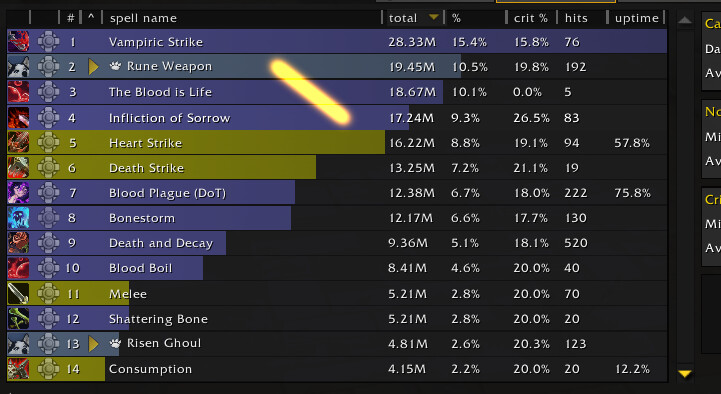Click the Blood Plague spell icon
The image size is (721, 394).
[x=18, y=193]
